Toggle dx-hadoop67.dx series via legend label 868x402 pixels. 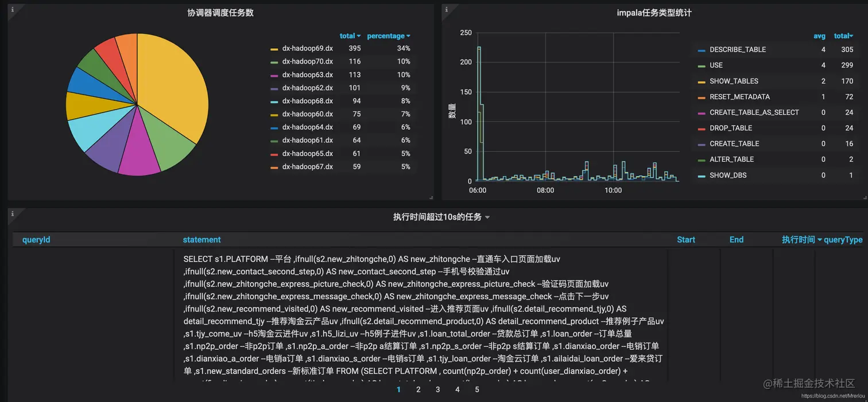pyautogui.click(x=308, y=167)
